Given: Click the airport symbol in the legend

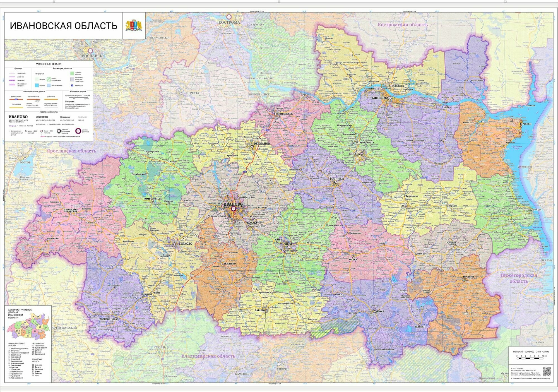Looking at the screenshot, I should point(72,85).
